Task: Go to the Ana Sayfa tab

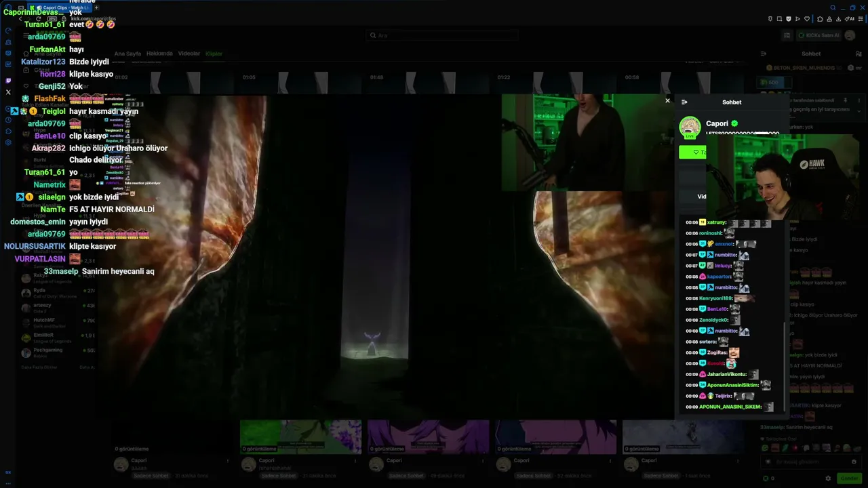Action: tap(127, 54)
